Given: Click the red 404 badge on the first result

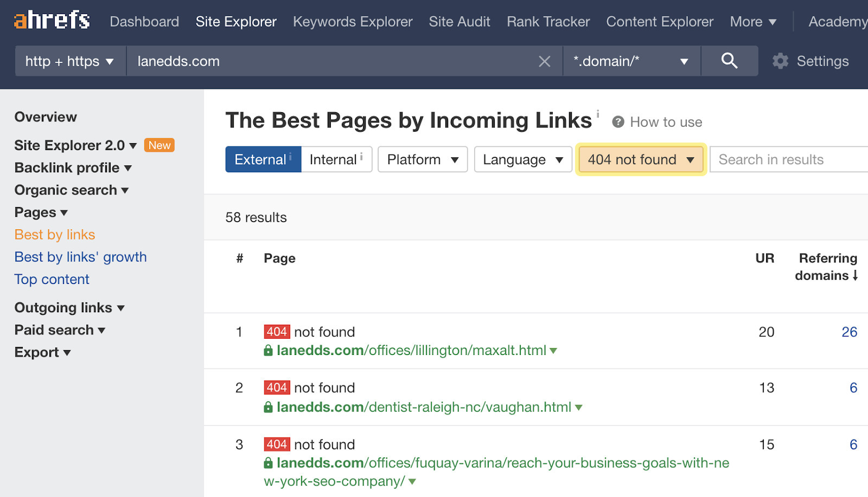Looking at the screenshot, I should pyautogui.click(x=277, y=331).
